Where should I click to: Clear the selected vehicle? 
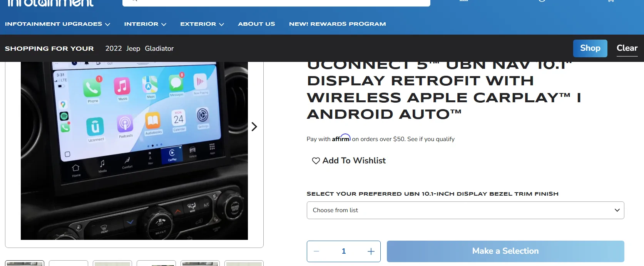click(627, 48)
